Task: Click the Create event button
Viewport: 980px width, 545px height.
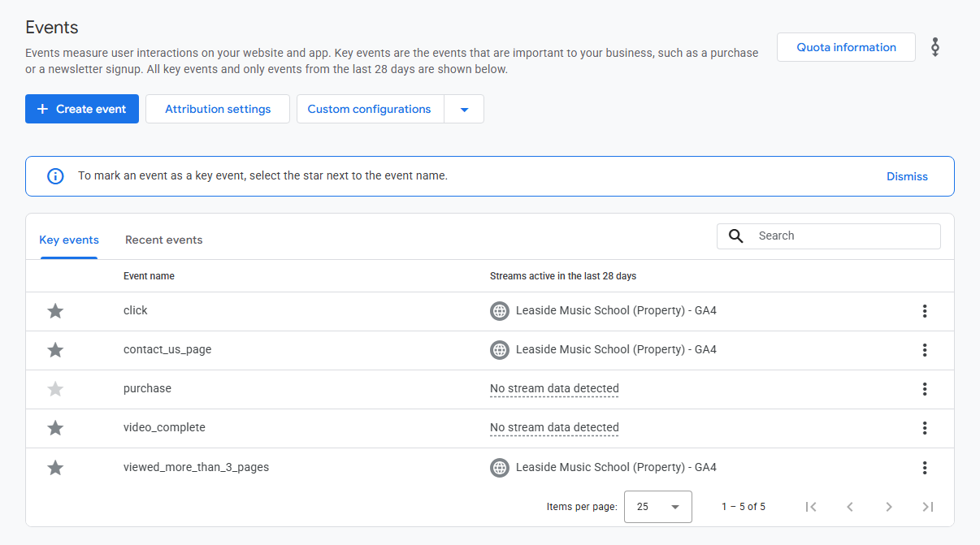Action: point(82,109)
